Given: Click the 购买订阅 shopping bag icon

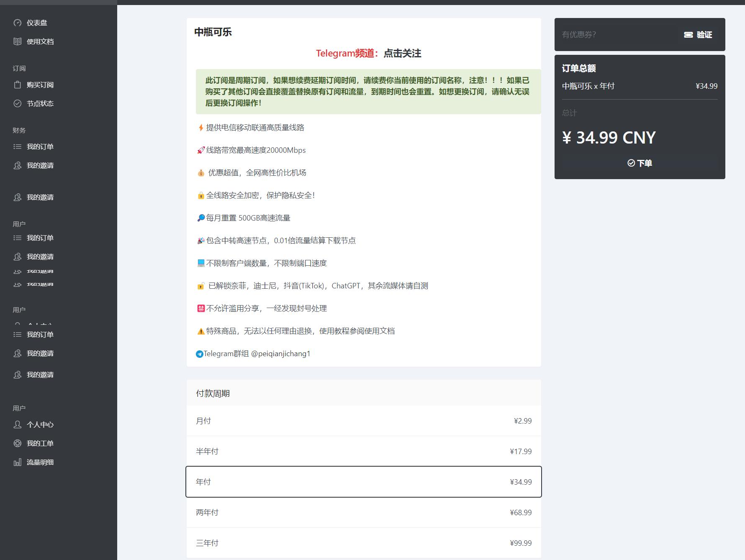Looking at the screenshot, I should pyautogui.click(x=18, y=85).
